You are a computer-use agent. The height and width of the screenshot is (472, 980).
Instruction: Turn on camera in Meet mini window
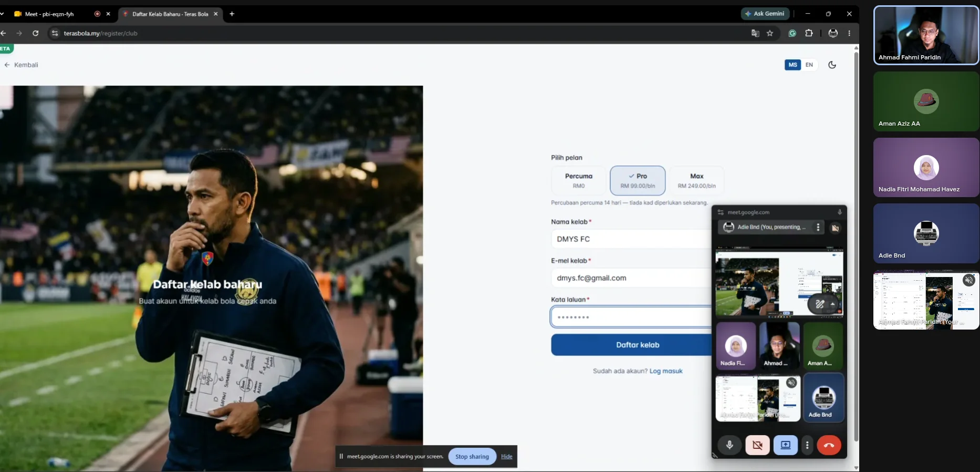(x=757, y=445)
